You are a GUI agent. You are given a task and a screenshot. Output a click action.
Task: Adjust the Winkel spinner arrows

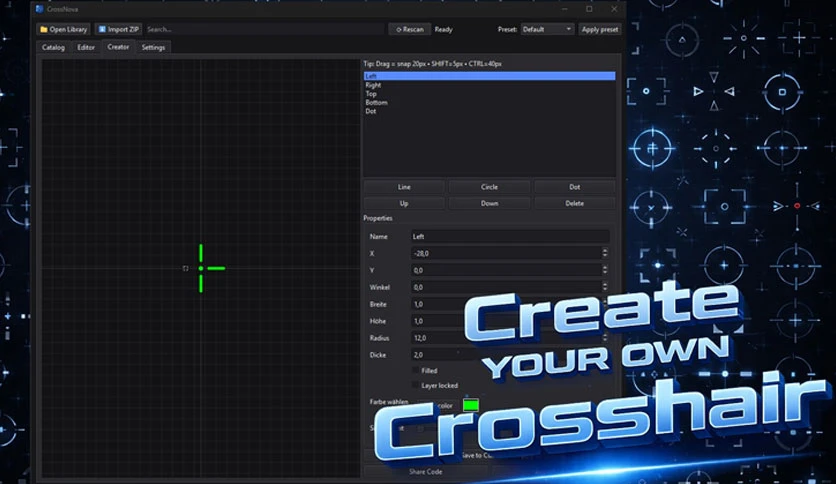tap(605, 287)
